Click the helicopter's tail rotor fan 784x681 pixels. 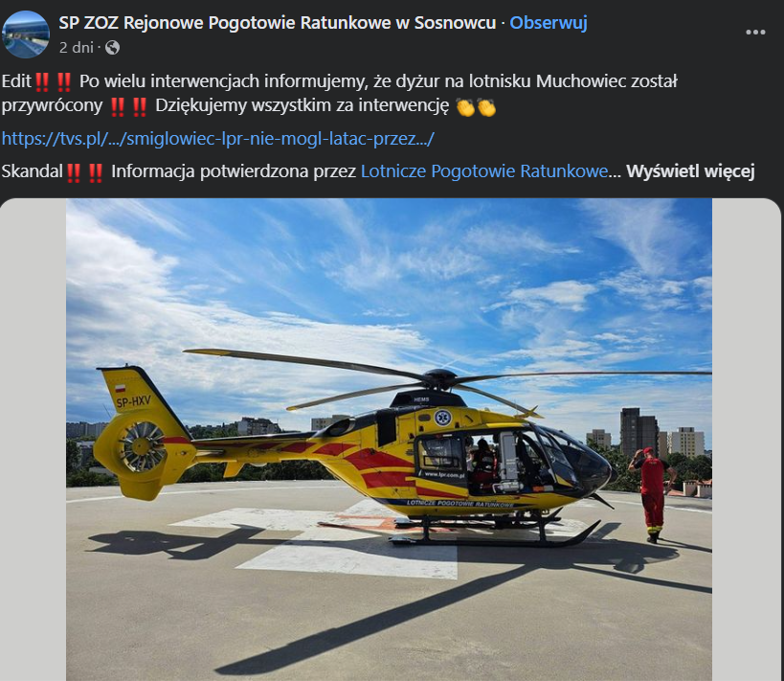(142, 447)
